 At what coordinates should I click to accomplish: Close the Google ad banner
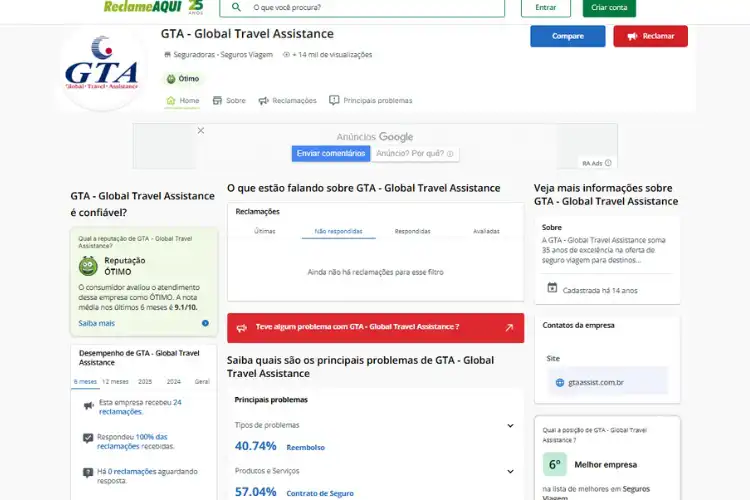[201, 131]
